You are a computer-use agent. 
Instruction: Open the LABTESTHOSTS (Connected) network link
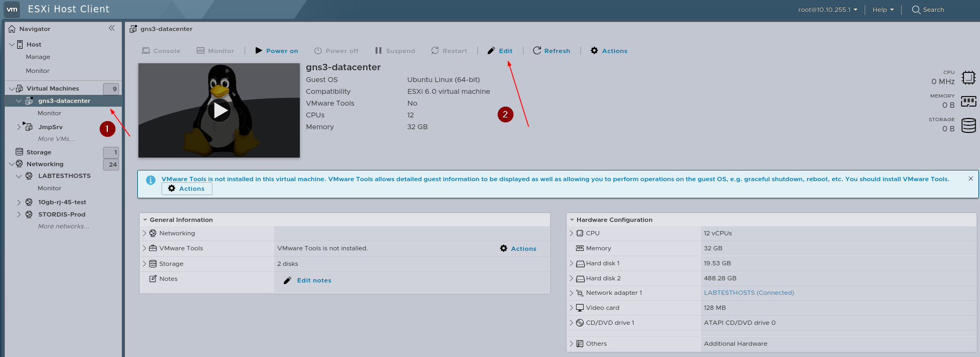click(x=749, y=293)
